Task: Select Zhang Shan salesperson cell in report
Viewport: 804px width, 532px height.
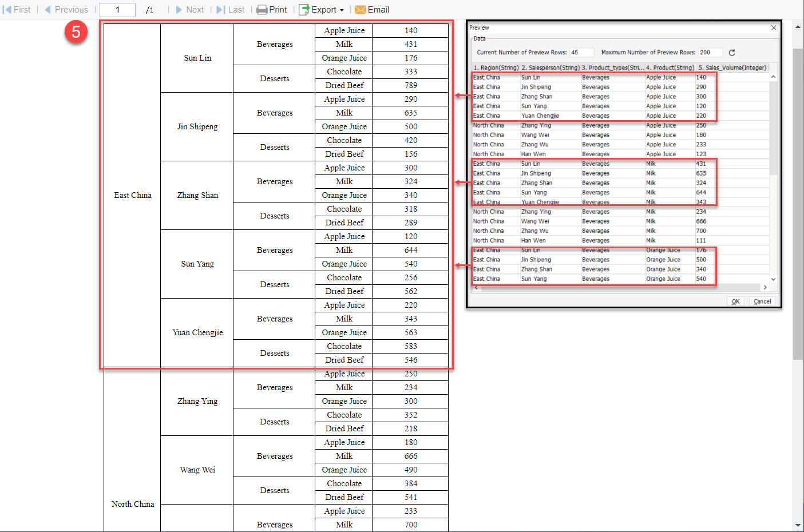Action: [197, 195]
